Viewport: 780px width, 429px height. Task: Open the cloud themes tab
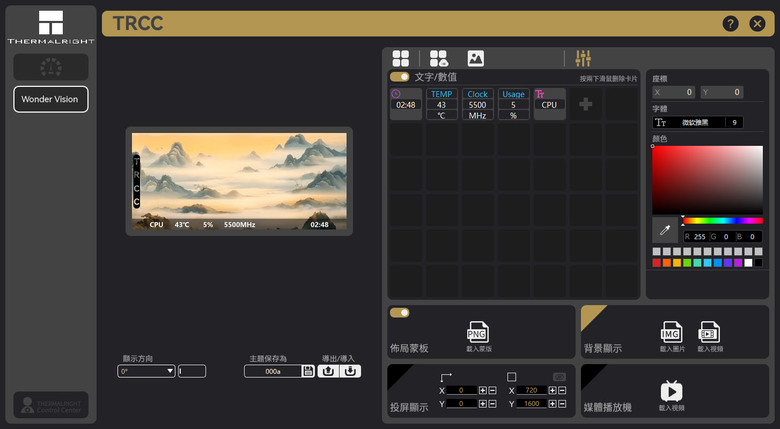(439, 58)
